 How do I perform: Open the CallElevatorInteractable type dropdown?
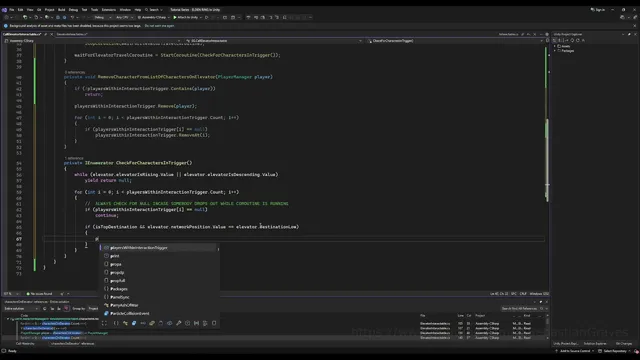273,41
